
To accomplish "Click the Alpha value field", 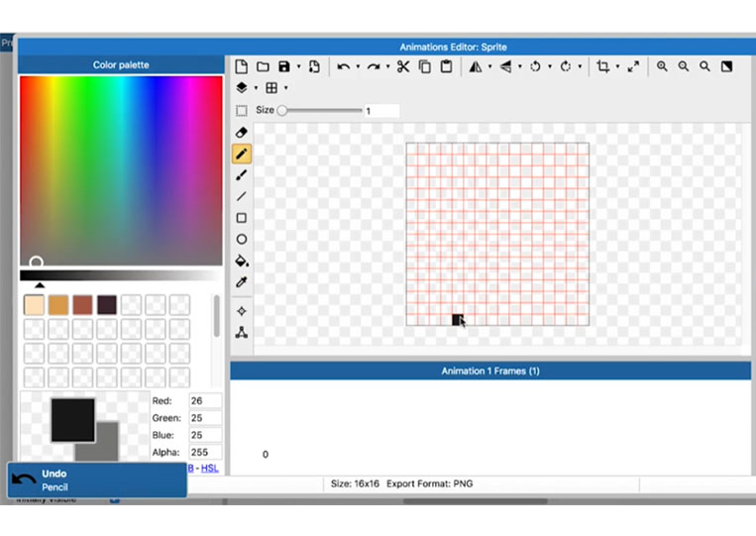I will 205,453.
